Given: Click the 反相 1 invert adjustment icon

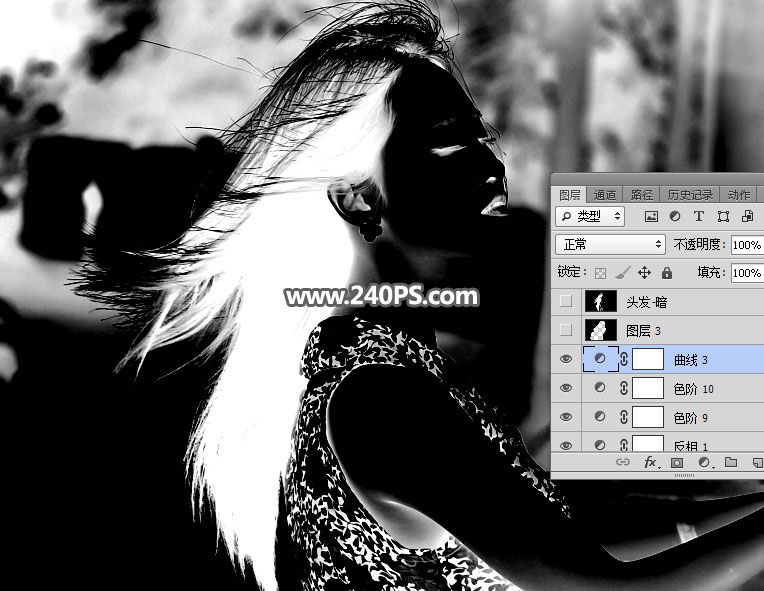Looking at the screenshot, I should pyautogui.click(x=600, y=445).
